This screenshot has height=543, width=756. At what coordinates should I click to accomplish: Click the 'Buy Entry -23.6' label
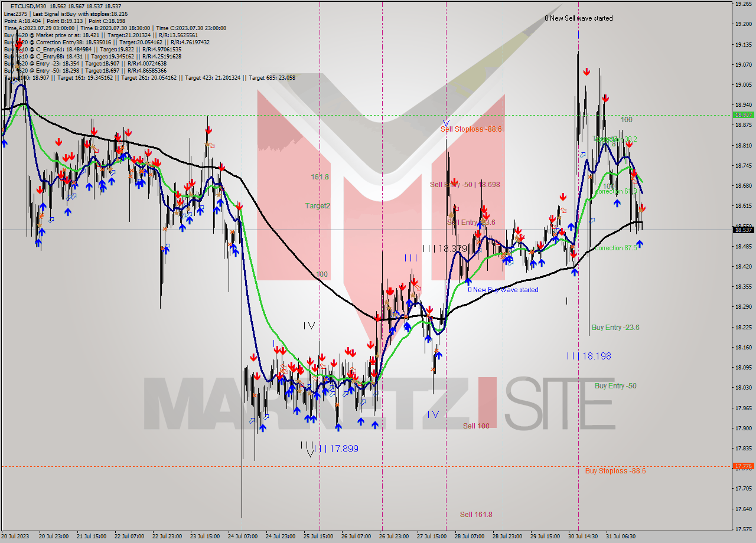click(615, 328)
